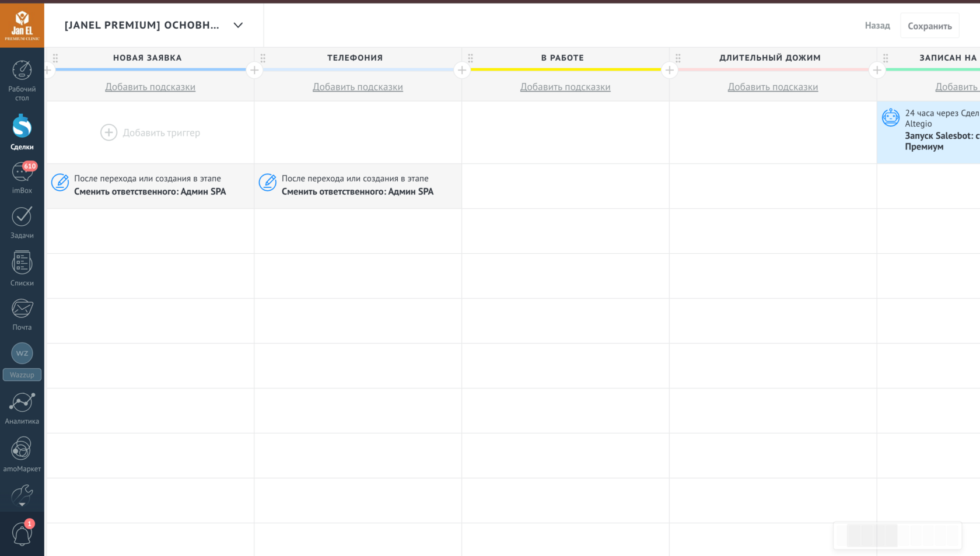Select the НОВАЯ ЗАЯВКА stage title

pyautogui.click(x=148, y=58)
